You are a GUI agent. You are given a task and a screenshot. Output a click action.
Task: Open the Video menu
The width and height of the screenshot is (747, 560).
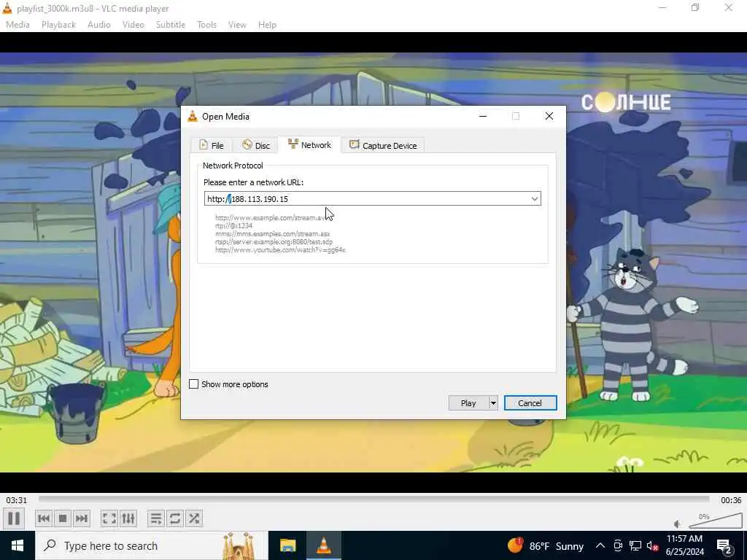[x=133, y=25]
